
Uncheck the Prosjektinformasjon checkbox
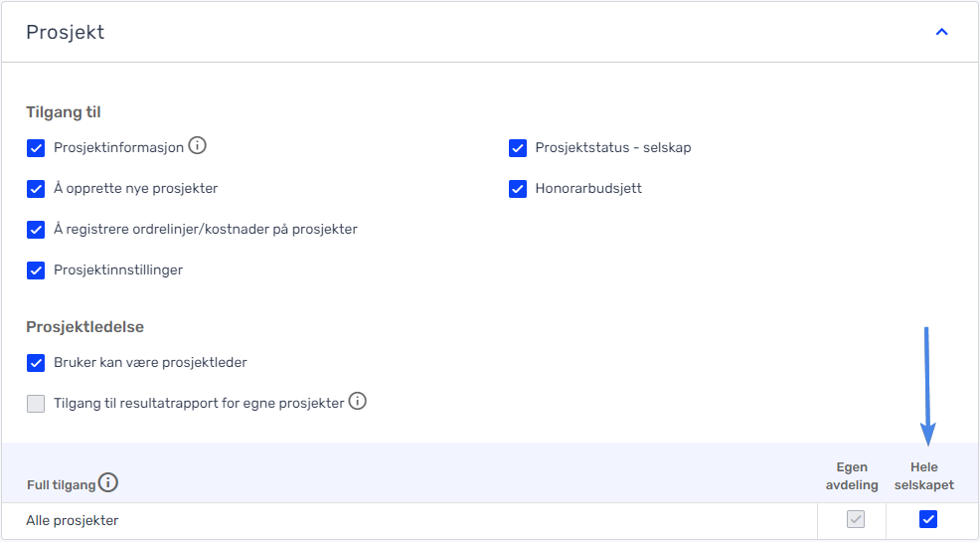[36, 148]
